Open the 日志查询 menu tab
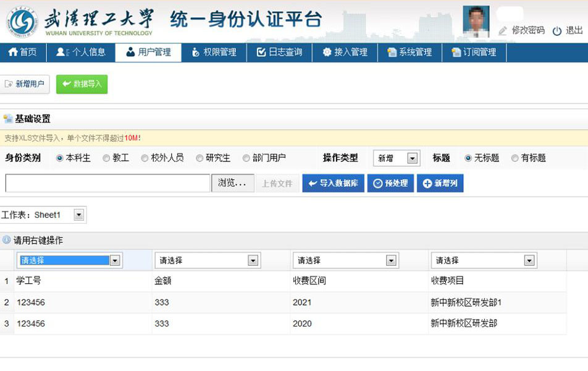The height and width of the screenshot is (371, 588). coord(279,52)
